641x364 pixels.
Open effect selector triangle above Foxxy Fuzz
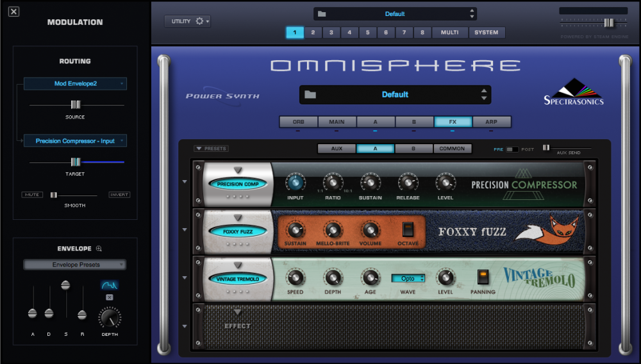pyautogui.click(x=238, y=218)
